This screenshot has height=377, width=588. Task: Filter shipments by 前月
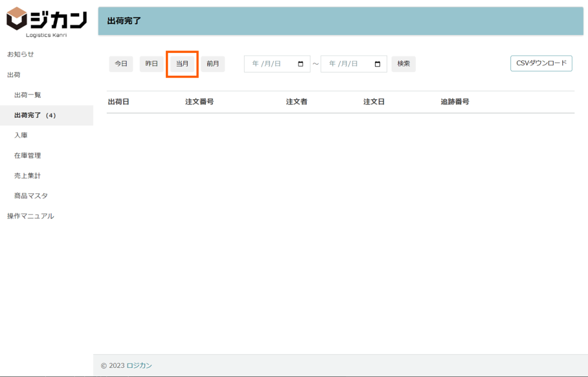click(x=212, y=64)
